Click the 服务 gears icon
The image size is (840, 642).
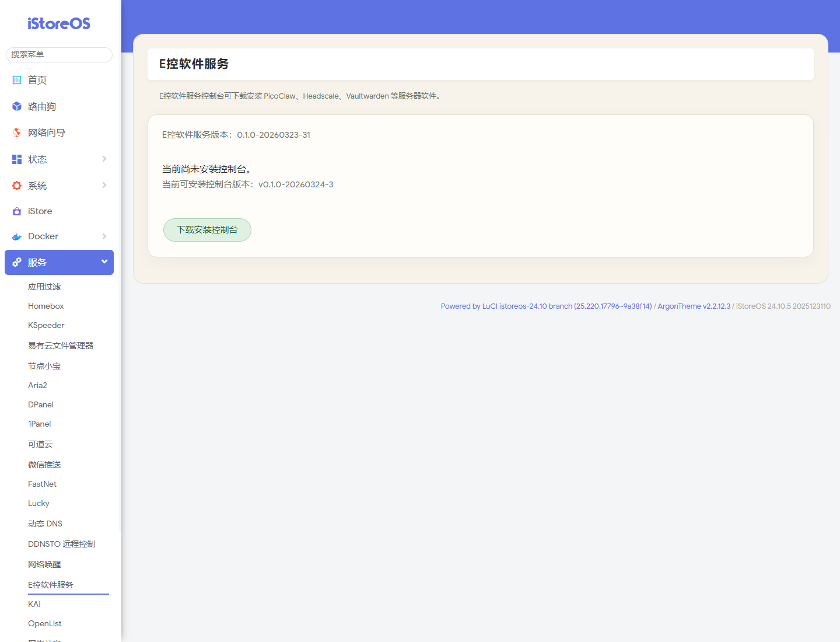(x=17, y=262)
